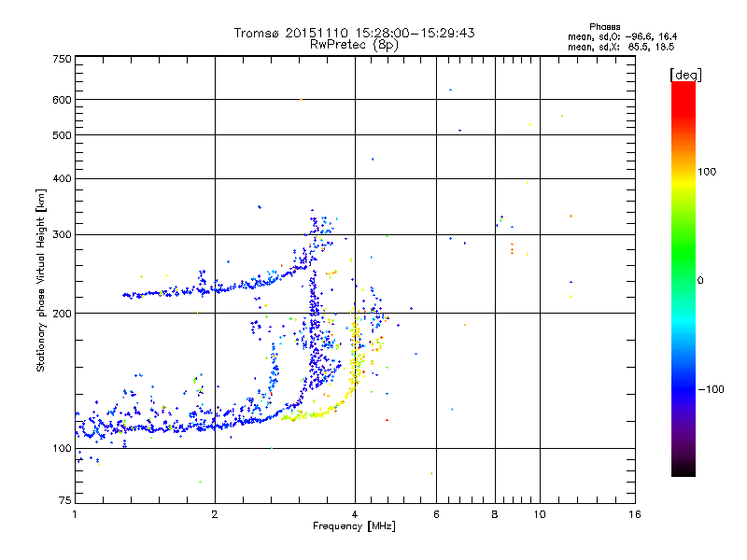Click the 'Frequency [MHz]' axis title

click(354, 526)
